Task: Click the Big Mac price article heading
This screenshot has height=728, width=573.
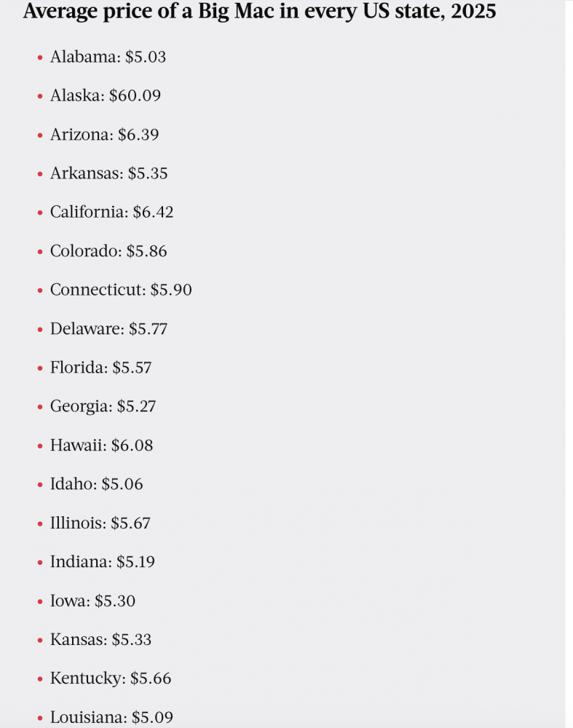Action: click(259, 12)
